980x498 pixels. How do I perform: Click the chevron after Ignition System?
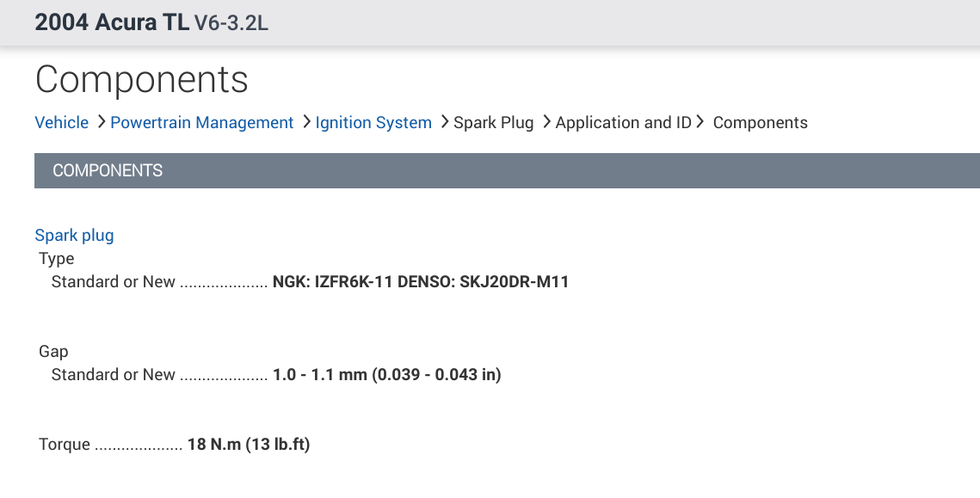tap(443, 123)
